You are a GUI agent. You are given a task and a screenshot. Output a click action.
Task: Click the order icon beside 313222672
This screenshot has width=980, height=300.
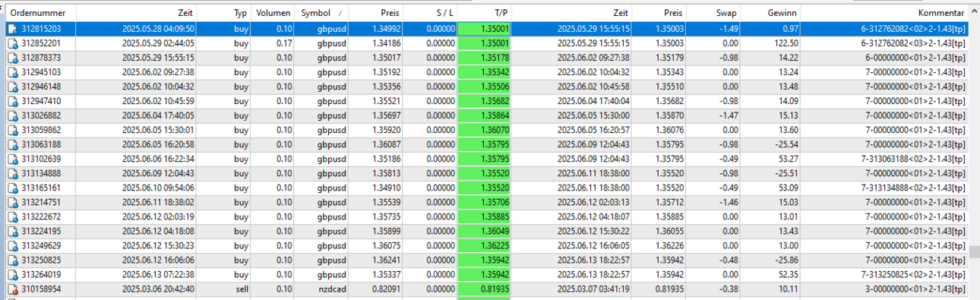(12, 216)
